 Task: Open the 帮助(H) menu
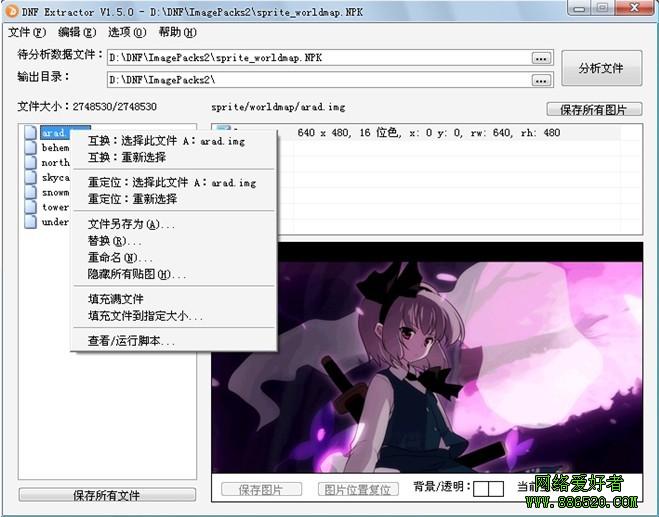click(178, 32)
